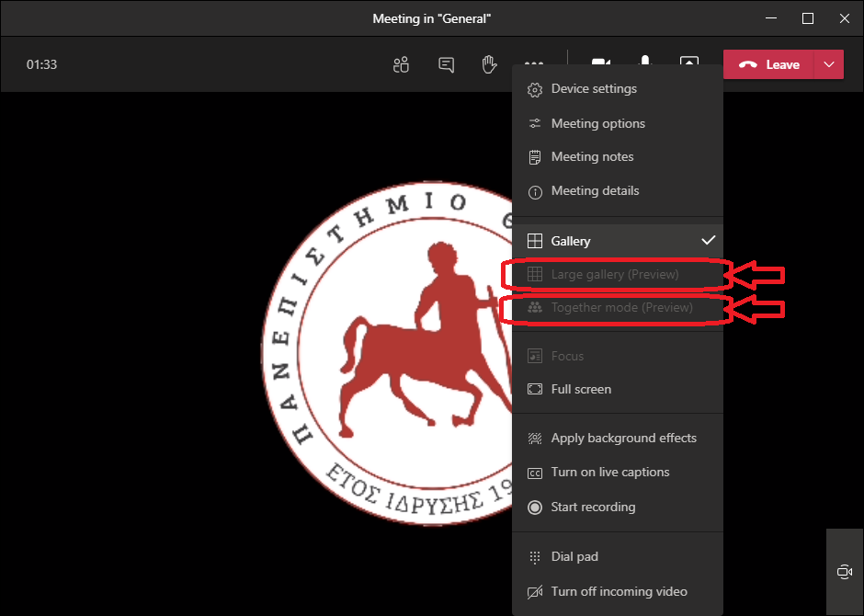Open Meeting notes

[618, 157]
